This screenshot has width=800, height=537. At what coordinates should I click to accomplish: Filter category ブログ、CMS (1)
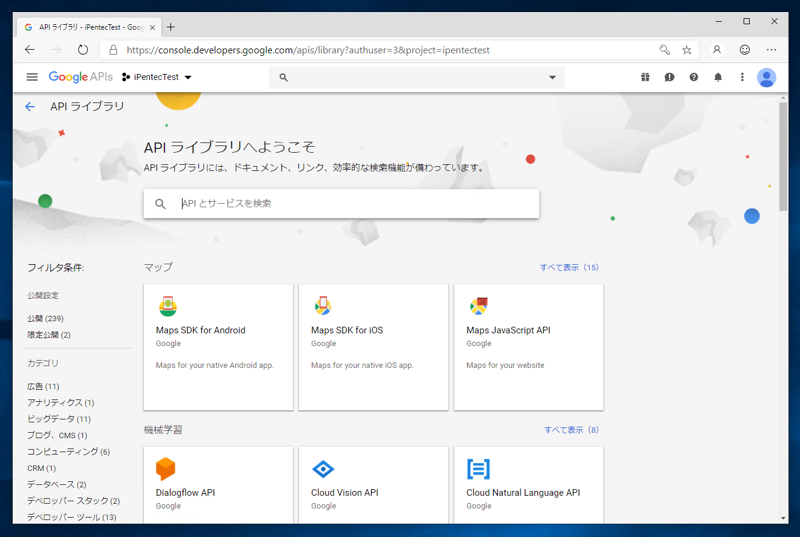[x=57, y=436]
